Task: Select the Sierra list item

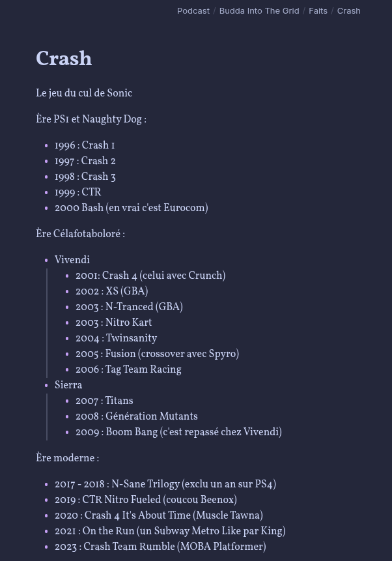Action: point(68,386)
